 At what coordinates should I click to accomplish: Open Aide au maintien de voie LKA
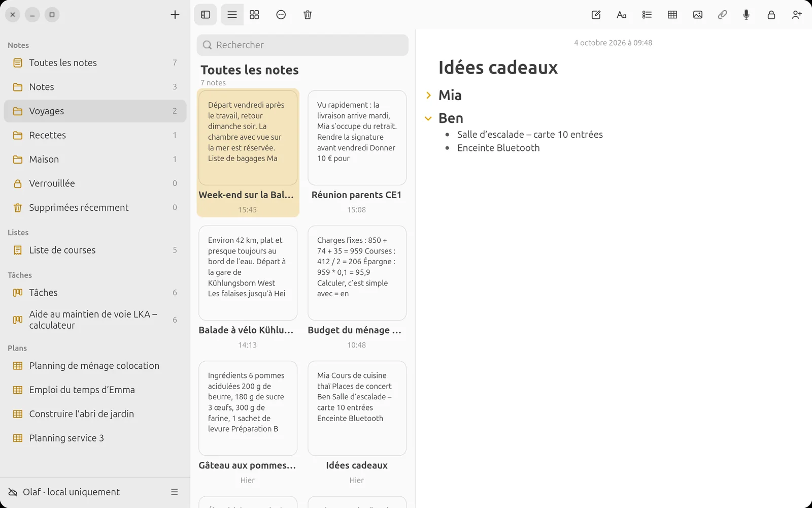click(95, 320)
